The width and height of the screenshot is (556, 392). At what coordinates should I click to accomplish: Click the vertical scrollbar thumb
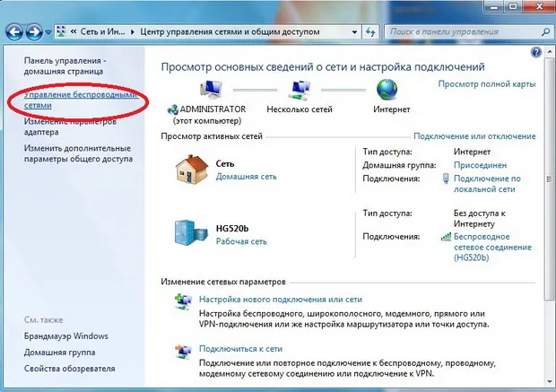[x=550, y=179]
